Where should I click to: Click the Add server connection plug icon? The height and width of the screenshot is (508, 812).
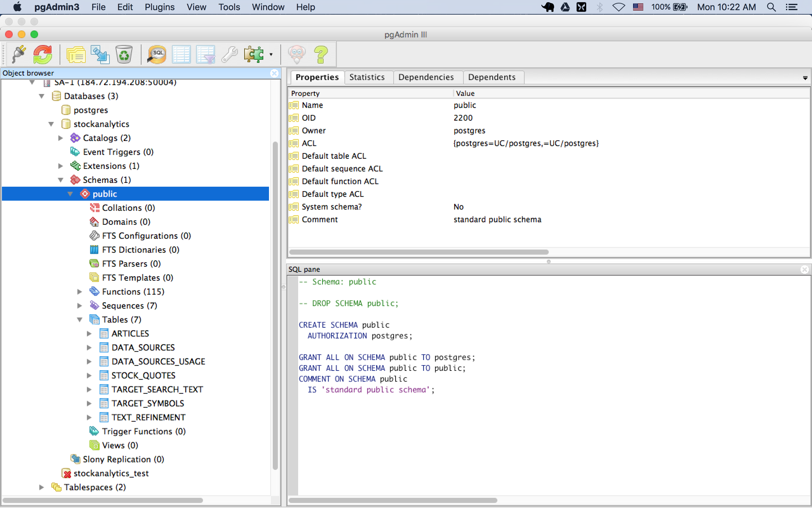(x=19, y=54)
